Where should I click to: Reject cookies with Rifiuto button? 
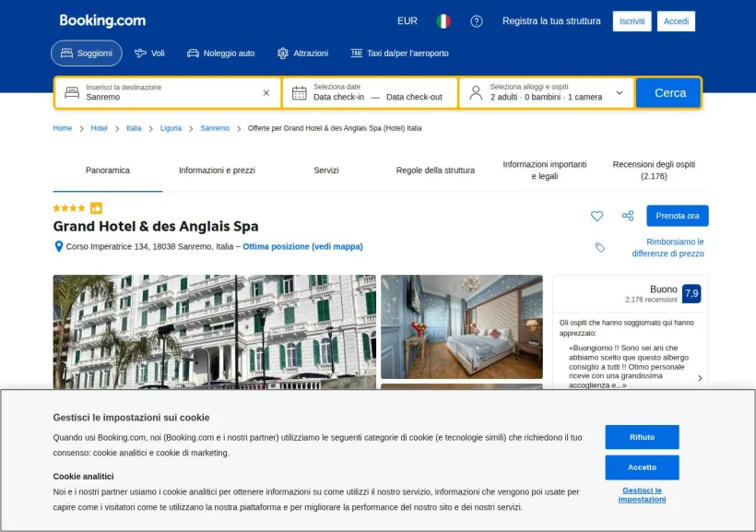[x=643, y=437]
